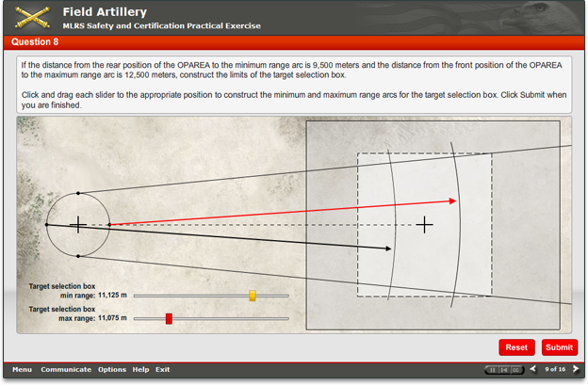Open the Options menu

coord(112,370)
